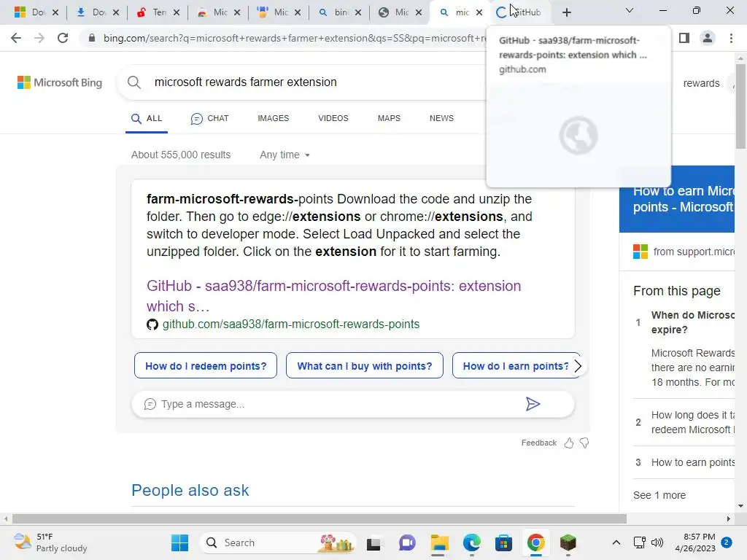The image size is (747, 560).
Task: Switch to the VIDEOS tab
Action: (333, 118)
